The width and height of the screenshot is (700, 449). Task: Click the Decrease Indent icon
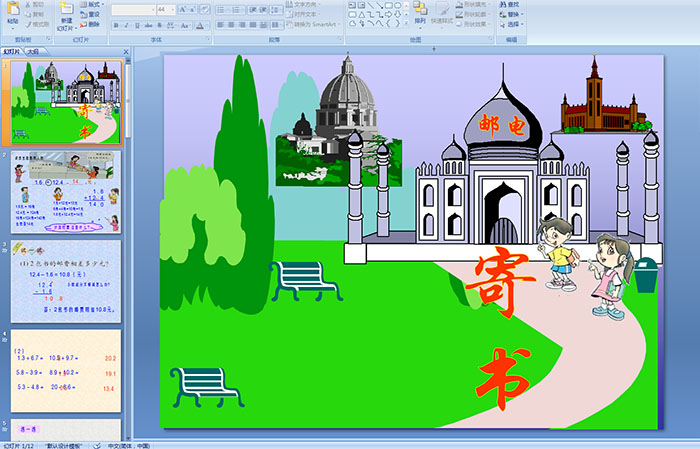(x=253, y=9)
